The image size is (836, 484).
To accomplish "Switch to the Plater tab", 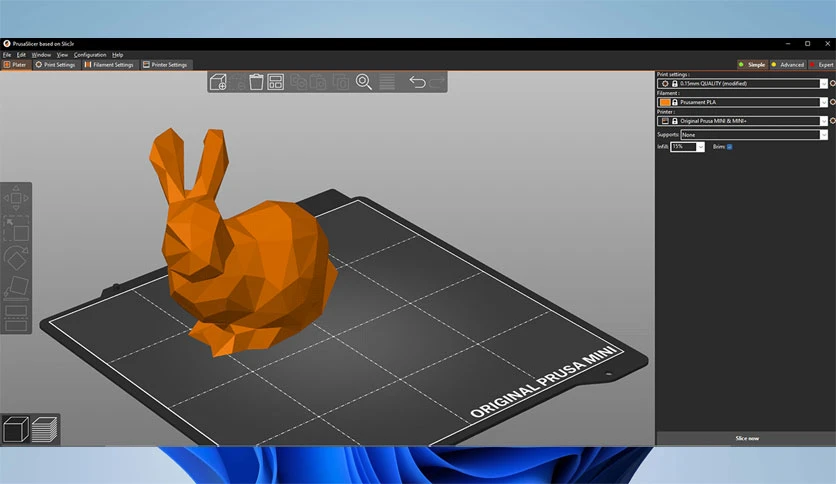I will coord(15,64).
